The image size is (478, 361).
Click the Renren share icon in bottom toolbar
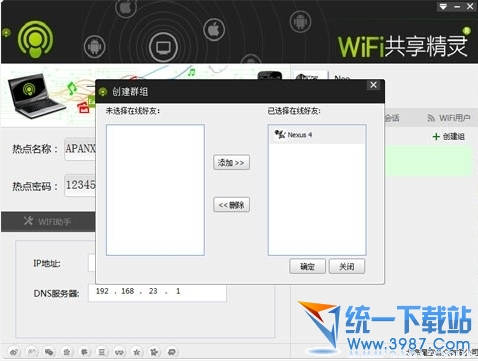tap(32, 352)
